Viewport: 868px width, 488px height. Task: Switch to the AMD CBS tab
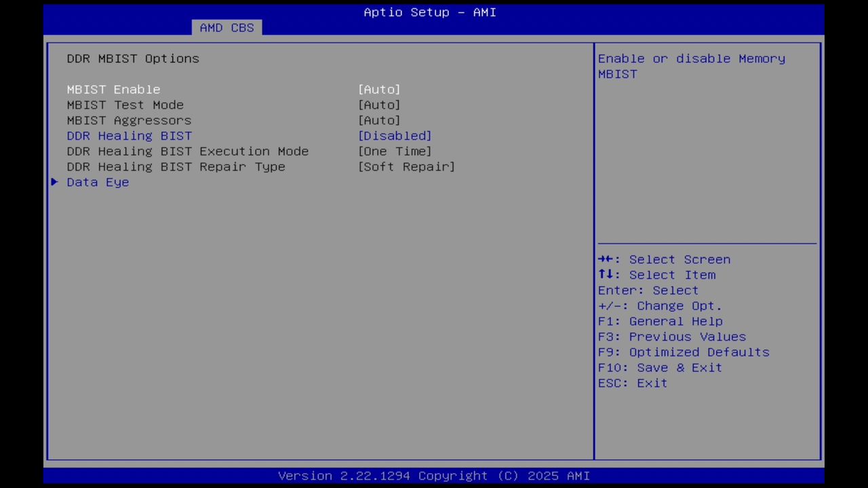pos(226,27)
